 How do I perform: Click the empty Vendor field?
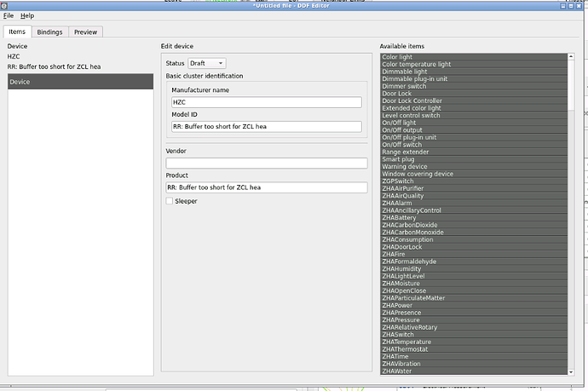(266, 163)
